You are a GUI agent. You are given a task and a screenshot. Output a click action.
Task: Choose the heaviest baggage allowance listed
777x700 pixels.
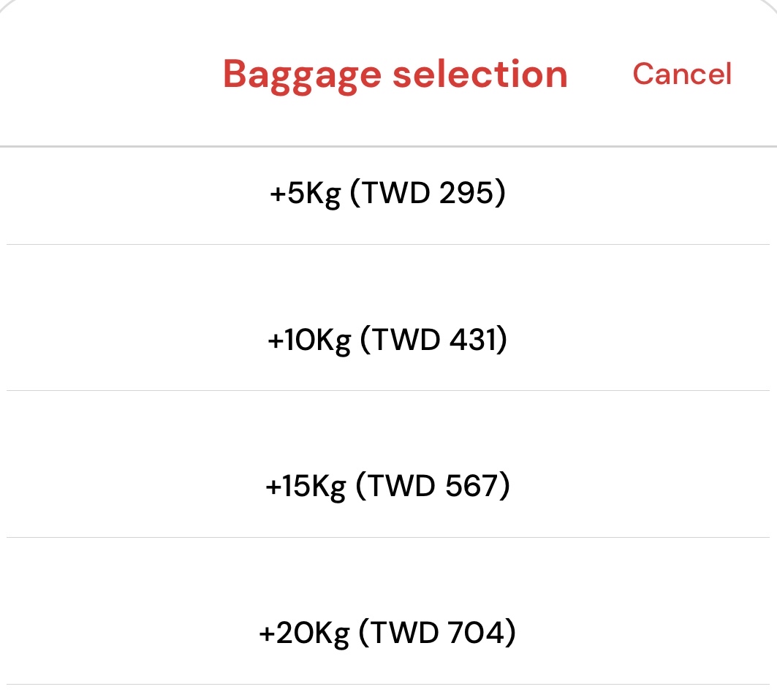click(x=387, y=634)
